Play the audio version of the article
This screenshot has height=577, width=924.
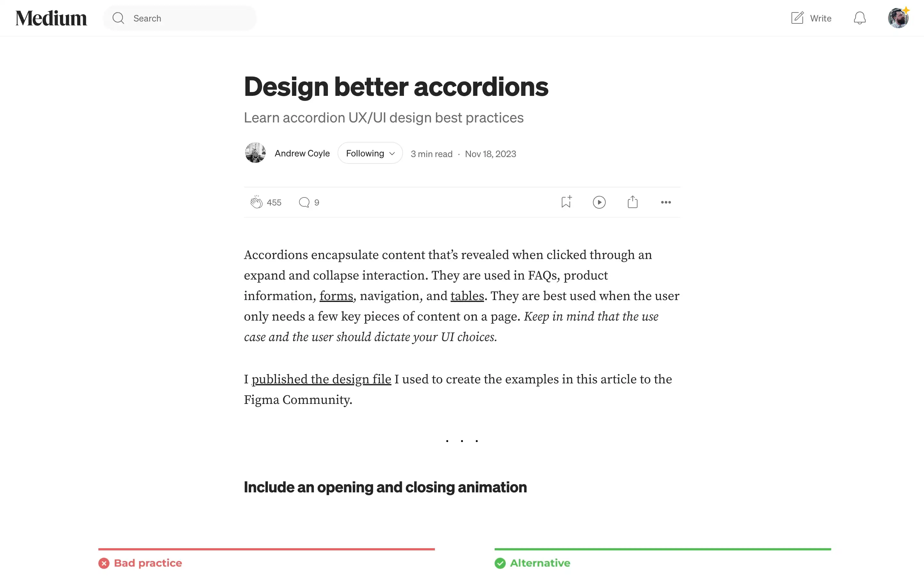(x=599, y=202)
